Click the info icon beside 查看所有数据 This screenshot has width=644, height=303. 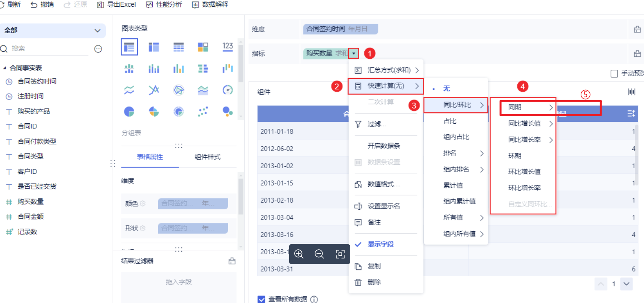tap(314, 299)
